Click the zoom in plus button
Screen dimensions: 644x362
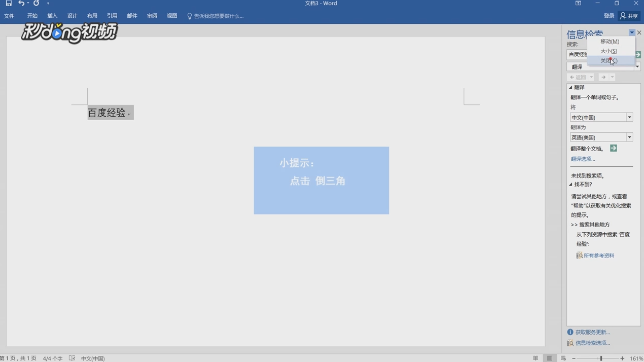coord(622,358)
